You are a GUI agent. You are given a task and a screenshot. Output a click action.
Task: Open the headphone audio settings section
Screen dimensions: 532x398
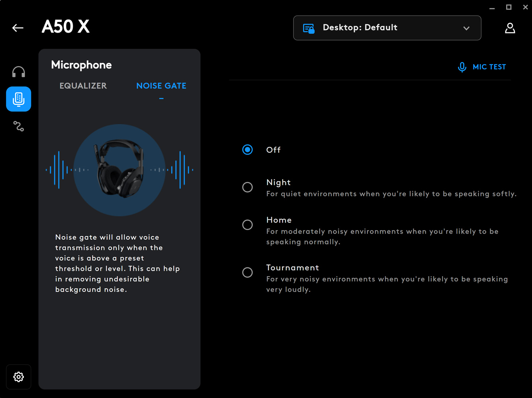pos(19,72)
